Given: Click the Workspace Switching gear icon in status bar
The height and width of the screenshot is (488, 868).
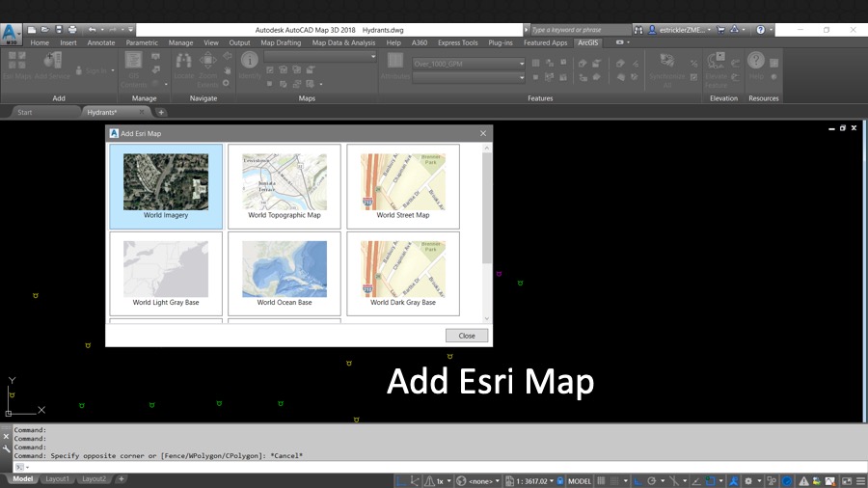Looking at the screenshot, I should [748, 481].
